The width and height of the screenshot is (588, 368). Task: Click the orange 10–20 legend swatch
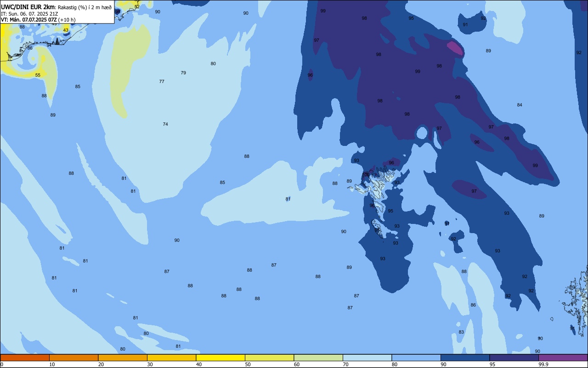[73, 357]
